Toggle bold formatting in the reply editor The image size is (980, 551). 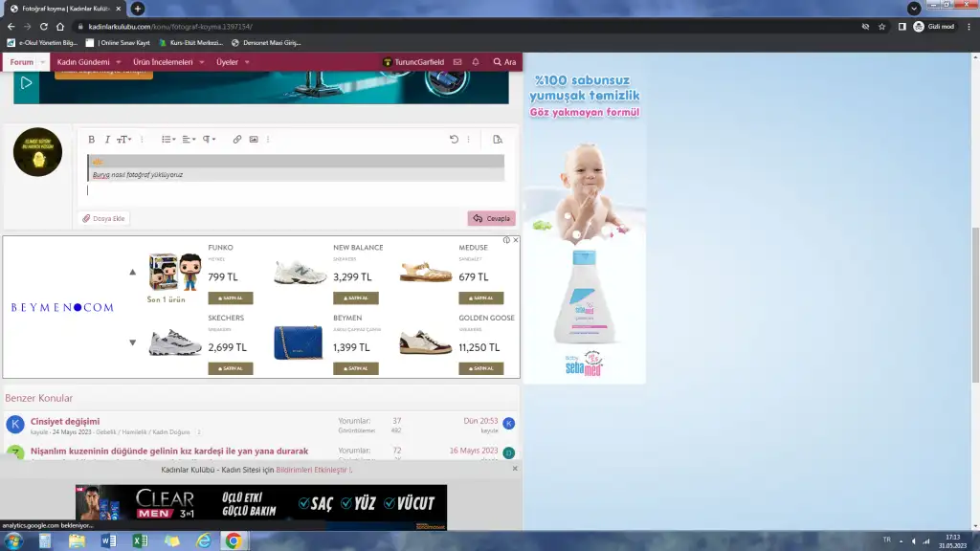(91, 140)
